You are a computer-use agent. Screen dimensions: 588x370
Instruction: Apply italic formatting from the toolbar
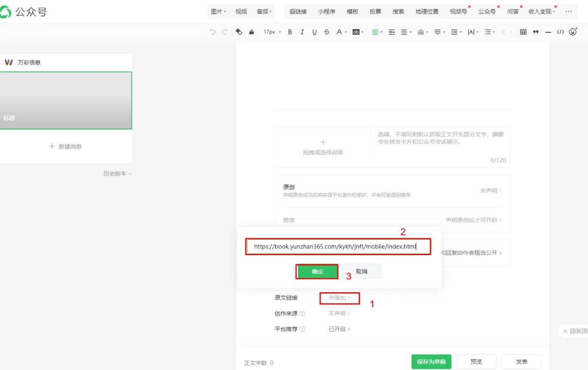coord(302,32)
